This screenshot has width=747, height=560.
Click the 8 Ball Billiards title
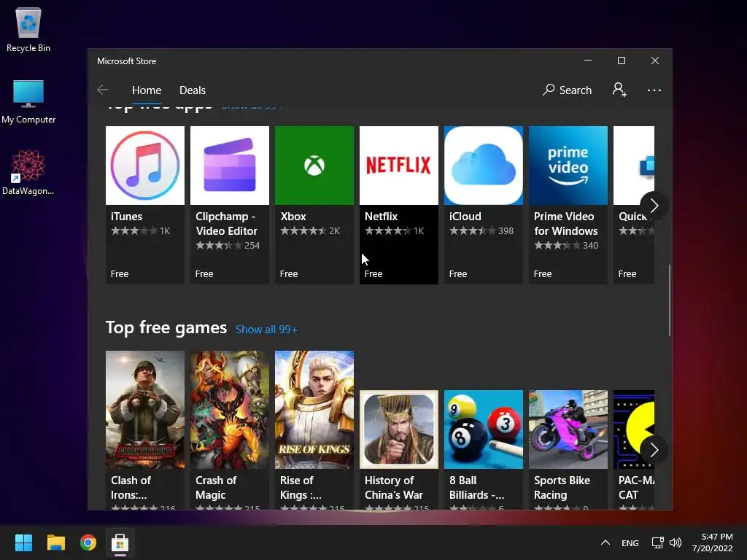[476, 488]
